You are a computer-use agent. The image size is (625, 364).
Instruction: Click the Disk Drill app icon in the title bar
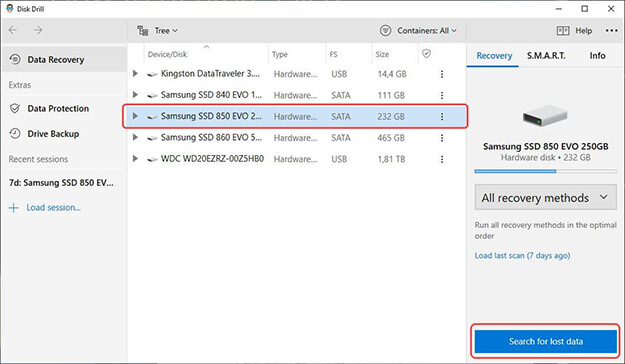10,8
